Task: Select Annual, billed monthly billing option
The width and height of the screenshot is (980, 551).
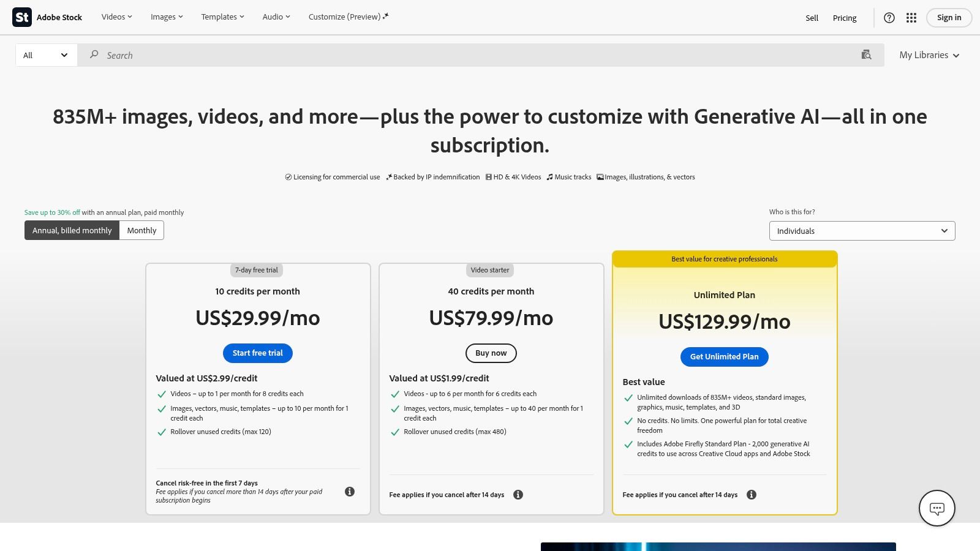Action: (x=72, y=230)
